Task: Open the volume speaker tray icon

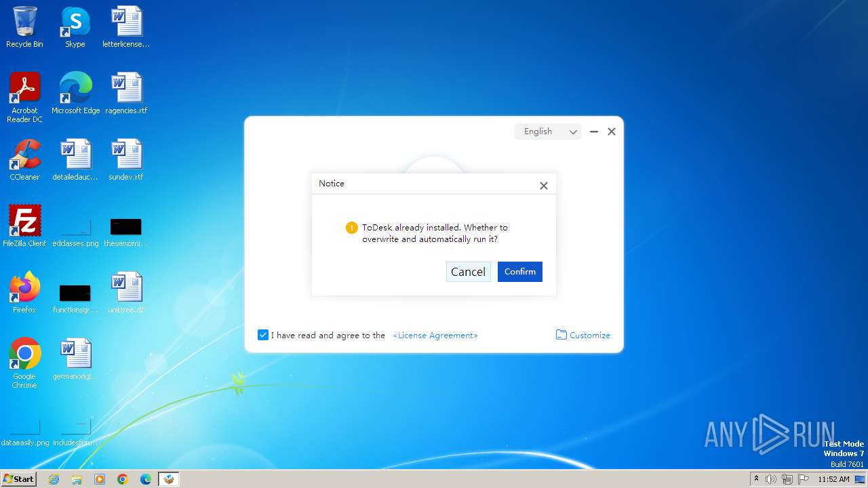Action: [771, 479]
